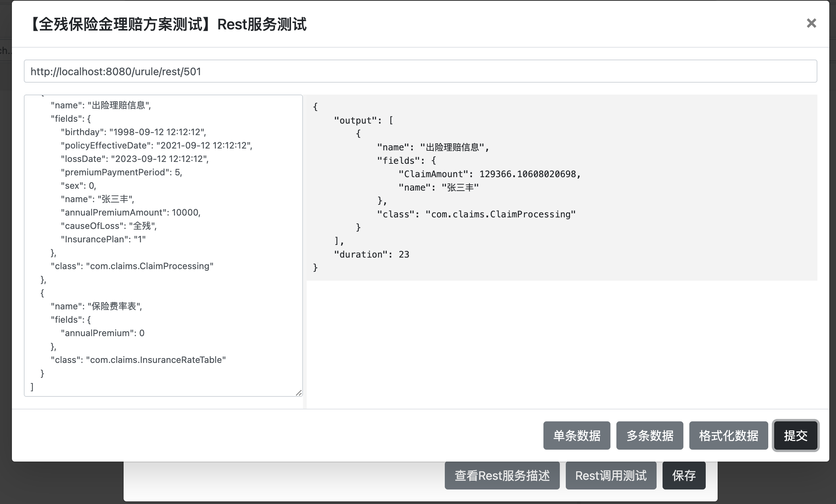Click the Rest调用测试 button

point(610,476)
